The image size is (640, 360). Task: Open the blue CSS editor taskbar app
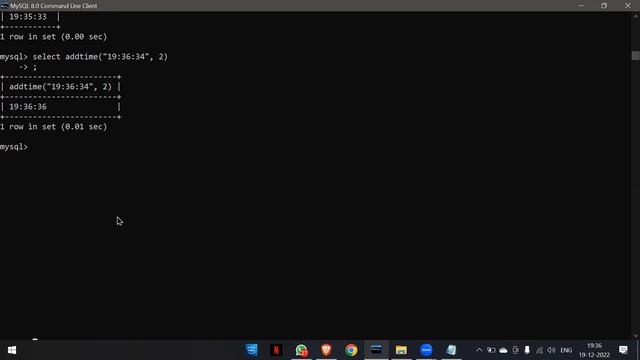pyautogui.click(x=251, y=350)
